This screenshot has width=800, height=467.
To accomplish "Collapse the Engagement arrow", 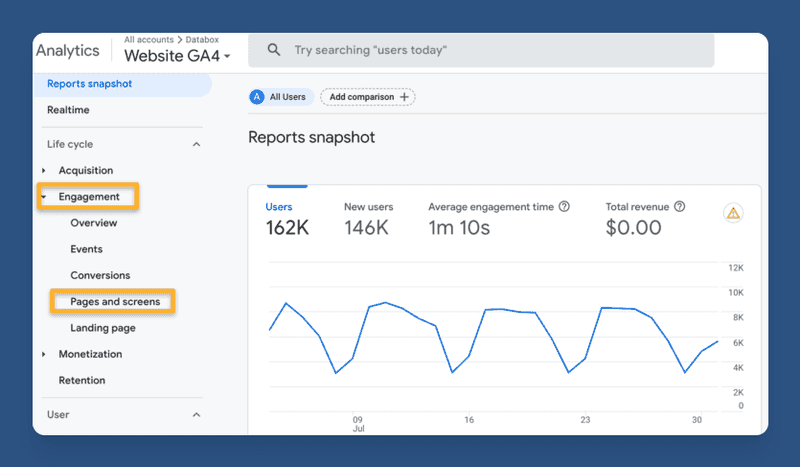I will (x=44, y=197).
